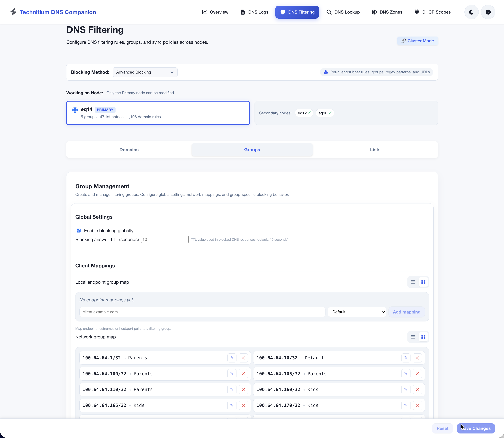Open the Blocking Method dropdown

145,72
